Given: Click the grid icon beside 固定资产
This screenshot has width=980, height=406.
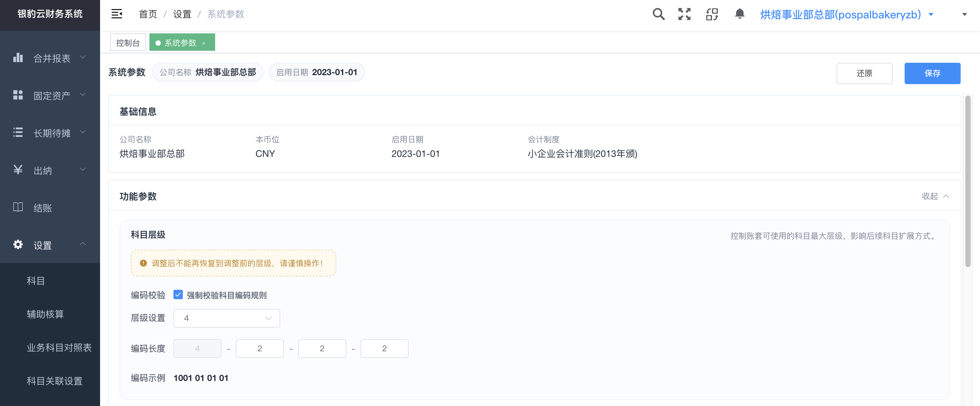Looking at the screenshot, I should coord(18,95).
